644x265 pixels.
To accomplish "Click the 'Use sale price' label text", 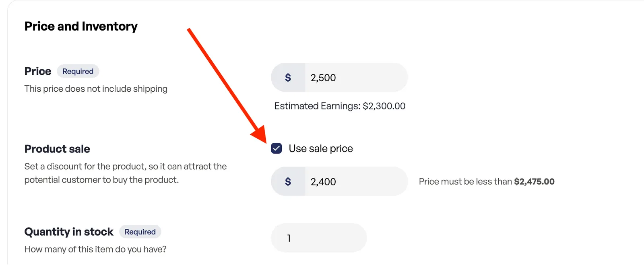I will (x=321, y=149).
